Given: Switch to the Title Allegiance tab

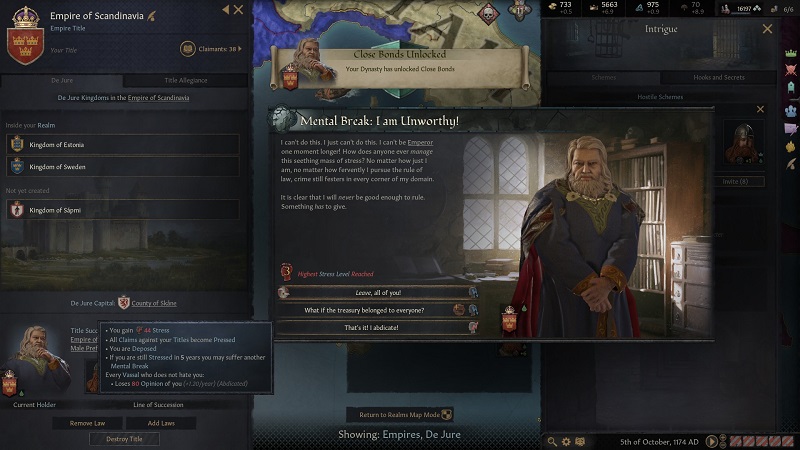Looking at the screenshot, I should 186,80.
